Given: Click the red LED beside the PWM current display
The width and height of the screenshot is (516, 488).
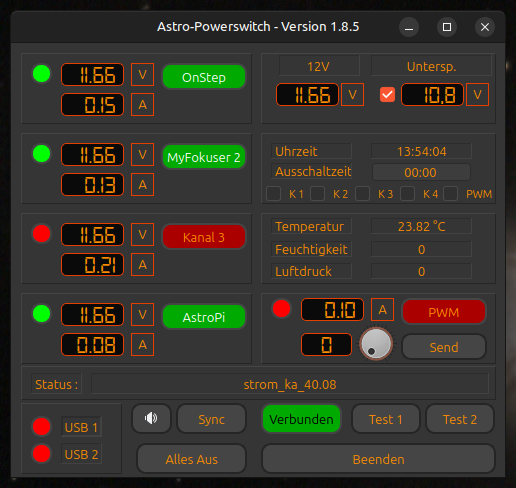Looking at the screenshot, I should click(x=282, y=309).
